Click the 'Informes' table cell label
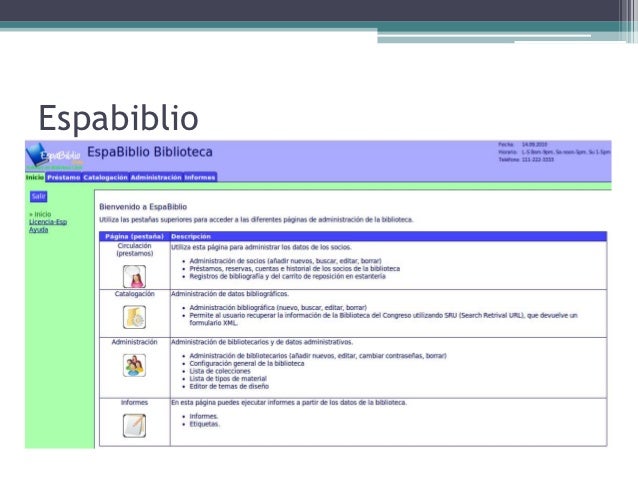 134,402
